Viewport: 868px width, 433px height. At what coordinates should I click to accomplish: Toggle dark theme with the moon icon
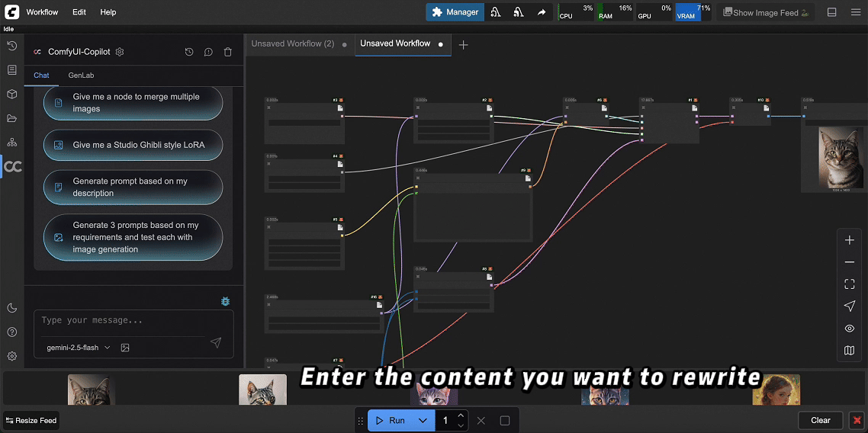[12, 308]
